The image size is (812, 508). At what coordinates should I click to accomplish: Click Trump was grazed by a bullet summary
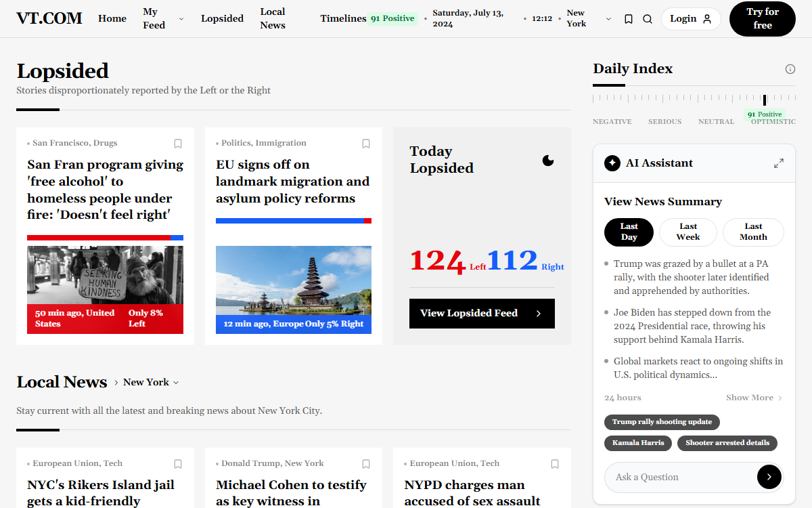tap(692, 277)
